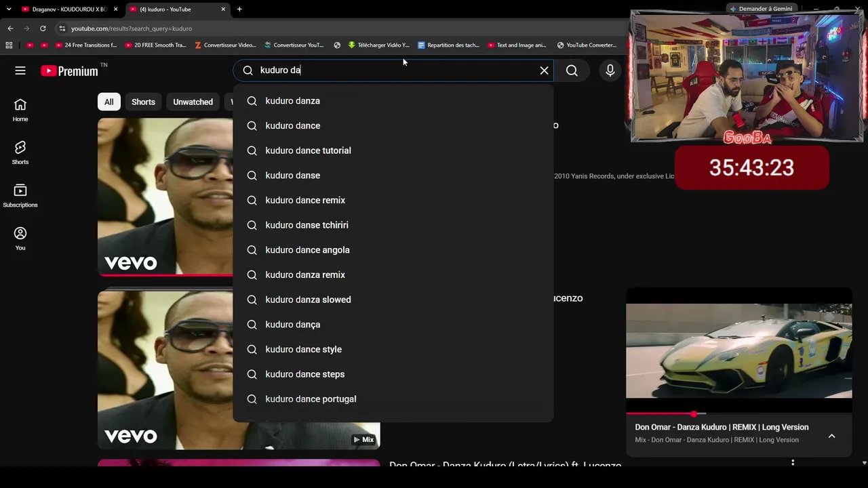Image resolution: width=868 pixels, height=488 pixels.
Task: Go forward in browser history
Action: [x=26, y=28]
